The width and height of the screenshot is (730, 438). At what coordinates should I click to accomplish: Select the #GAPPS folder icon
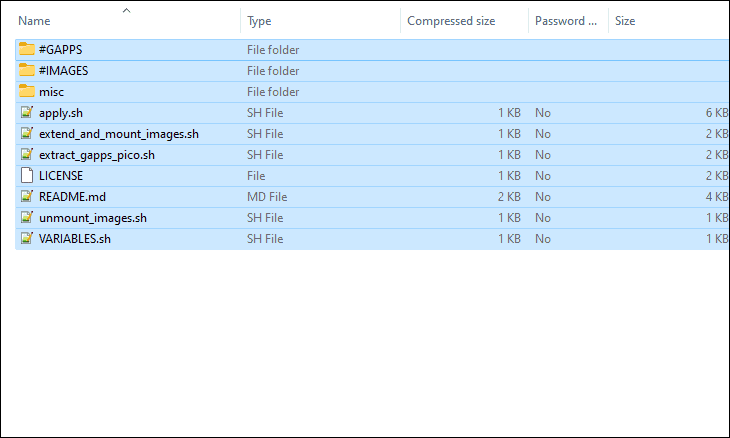coord(27,49)
